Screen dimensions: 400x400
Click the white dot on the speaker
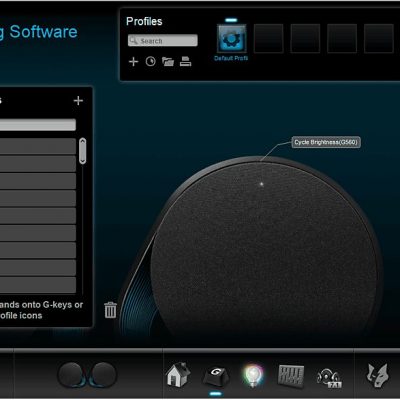(261, 184)
